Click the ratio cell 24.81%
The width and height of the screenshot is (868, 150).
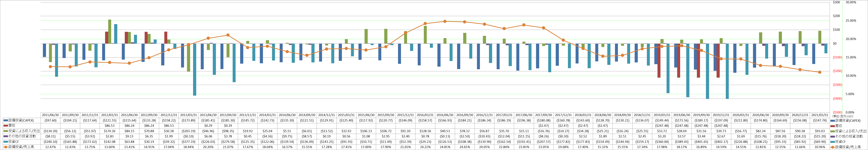(445, 147)
